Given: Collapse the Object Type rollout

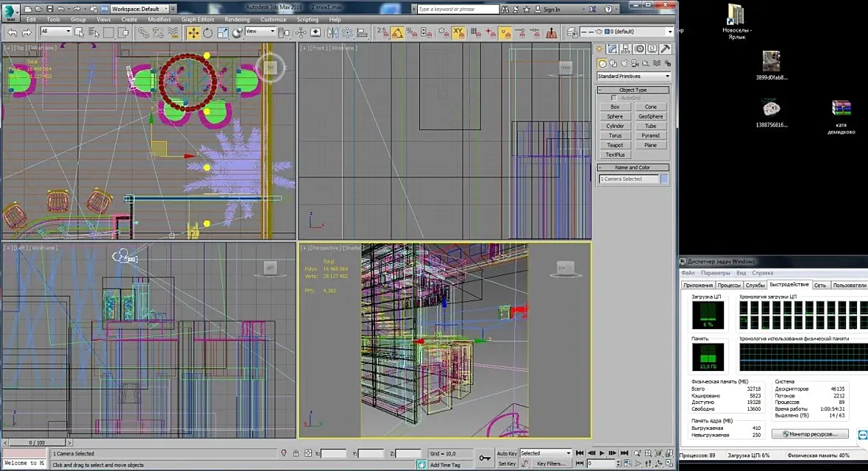Looking at the screenshot, I should [633, 90].
